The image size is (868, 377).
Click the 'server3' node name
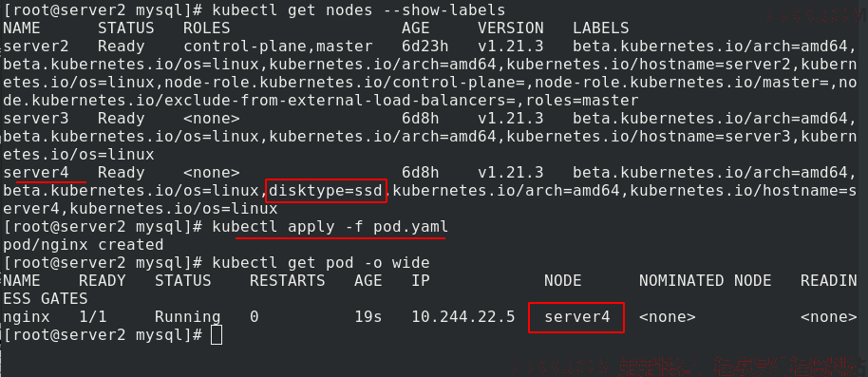(x=35, y=119)
